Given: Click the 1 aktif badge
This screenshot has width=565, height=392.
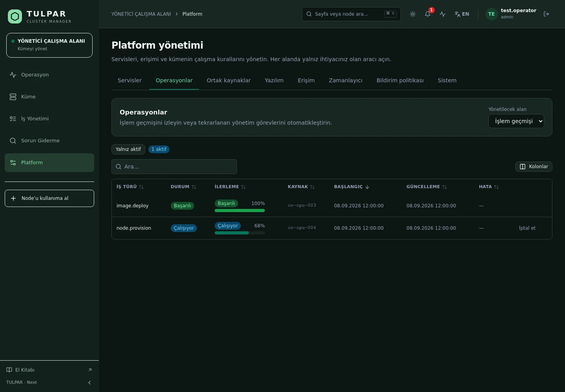Looking at the screenshot, I should [x=159, y=149].
